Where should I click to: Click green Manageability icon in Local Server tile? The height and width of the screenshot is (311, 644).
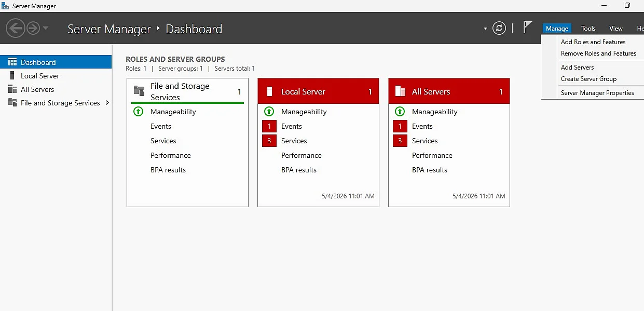coord(269,112)
